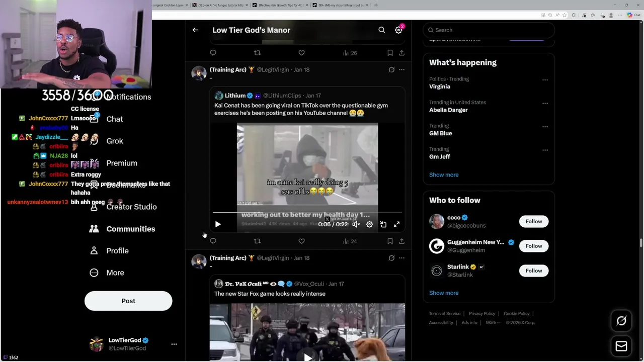The image size is (644, 362).
Task: Reply to the Lithium Kai Cenat post
Action: point(213,241)
